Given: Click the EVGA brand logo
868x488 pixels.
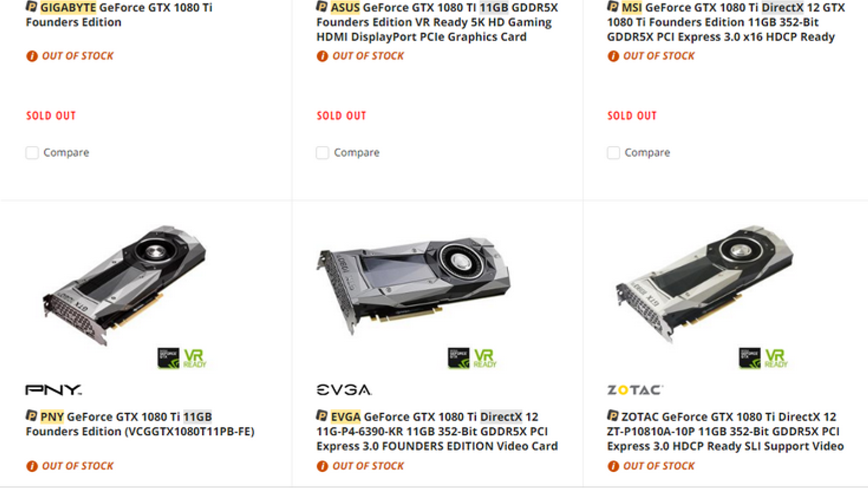Looking at the screenshot, I should 344,390.
